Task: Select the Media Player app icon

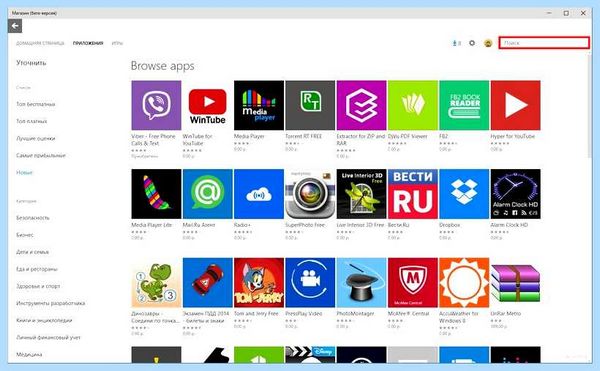Action: (x=259, y=105)
